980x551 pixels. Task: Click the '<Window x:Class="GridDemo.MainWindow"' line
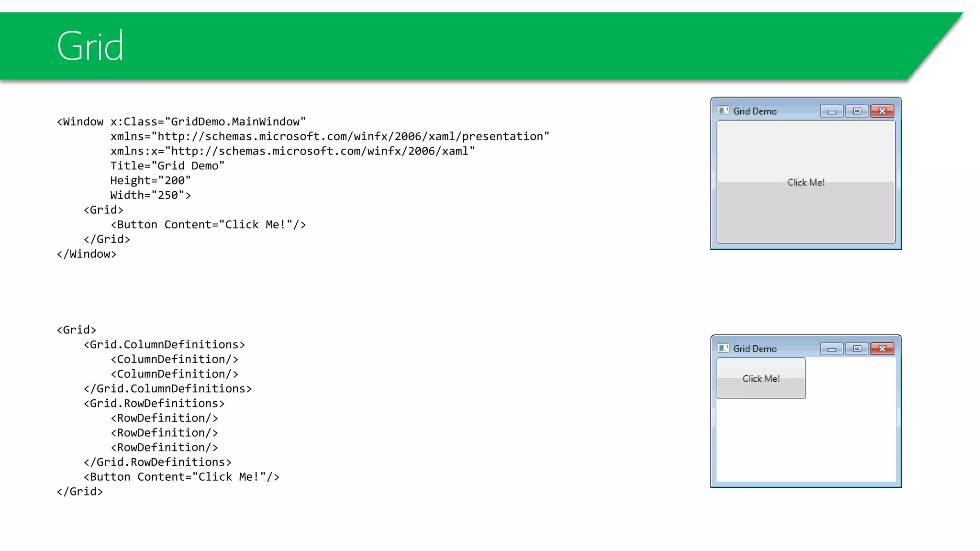click(181, 122)
